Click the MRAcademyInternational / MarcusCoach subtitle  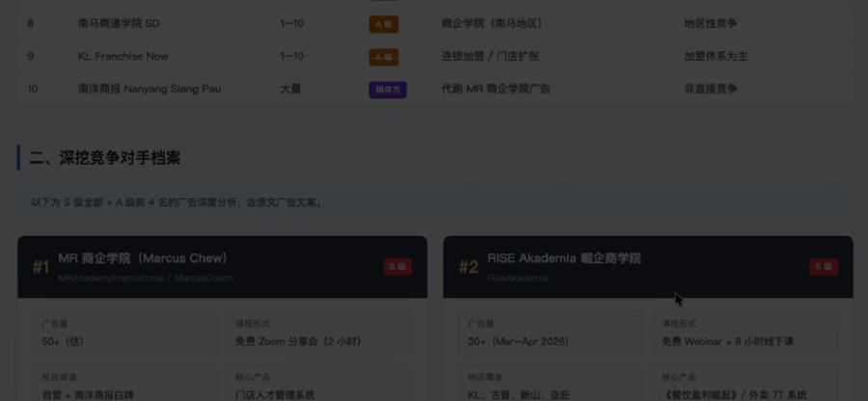(146, 279)
